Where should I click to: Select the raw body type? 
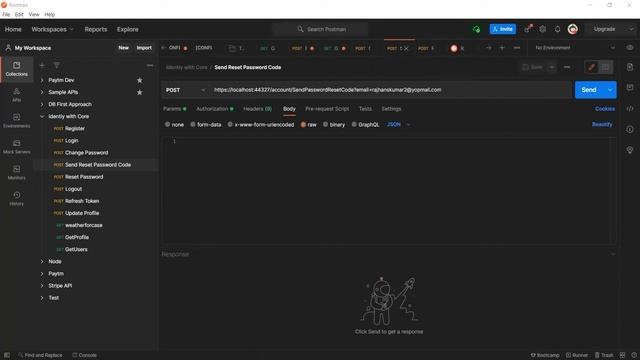[x=309, y=124]
